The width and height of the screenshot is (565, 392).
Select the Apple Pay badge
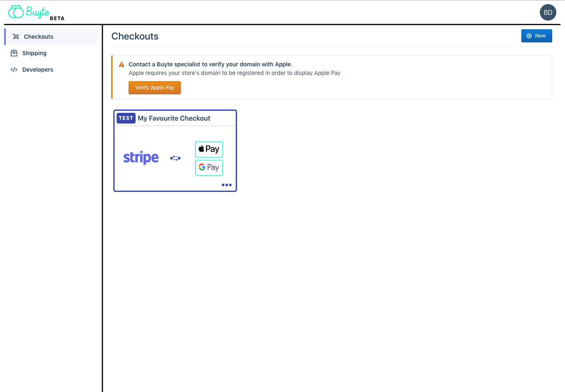click(209, 149)
